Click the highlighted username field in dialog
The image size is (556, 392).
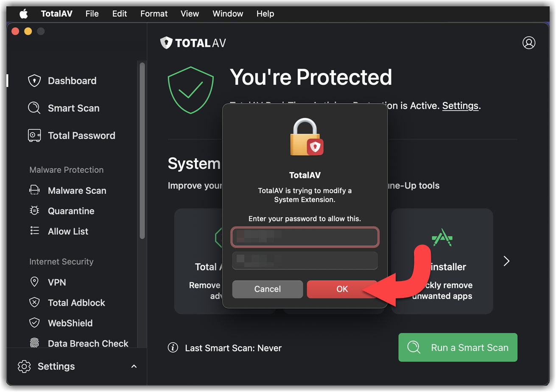coord(305,237)
